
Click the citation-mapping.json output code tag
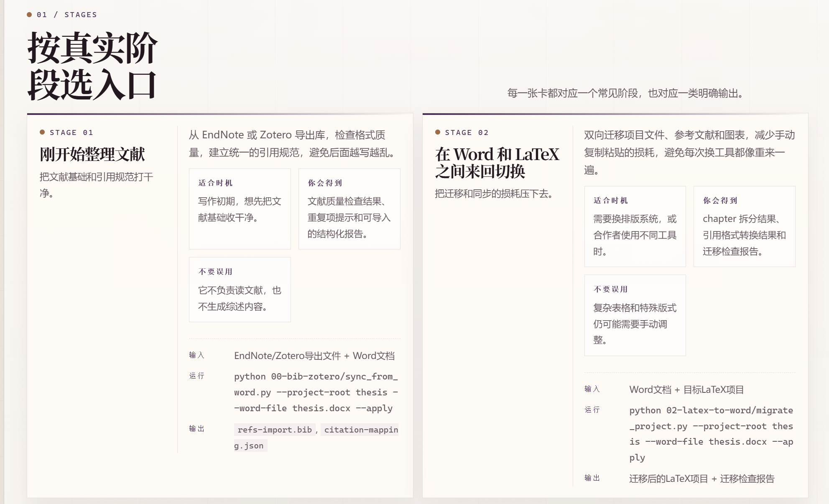click(x=316, y=438)
